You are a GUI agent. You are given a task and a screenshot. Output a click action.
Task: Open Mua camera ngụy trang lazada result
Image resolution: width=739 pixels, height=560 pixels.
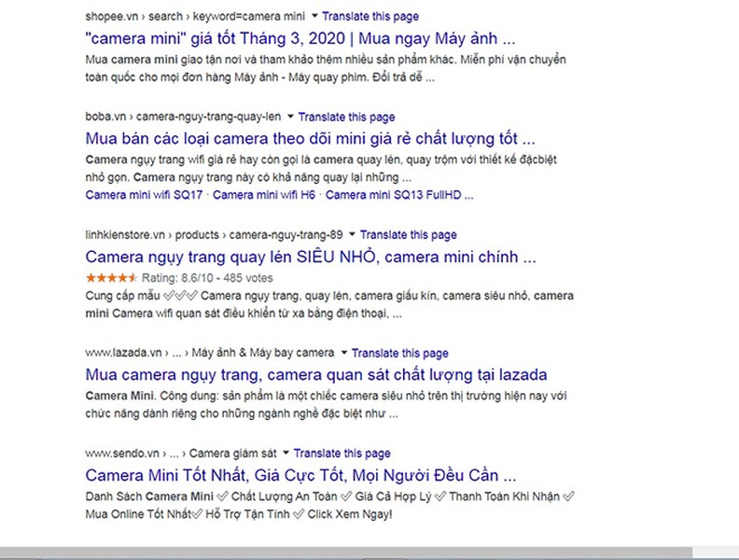click(316, 375)
